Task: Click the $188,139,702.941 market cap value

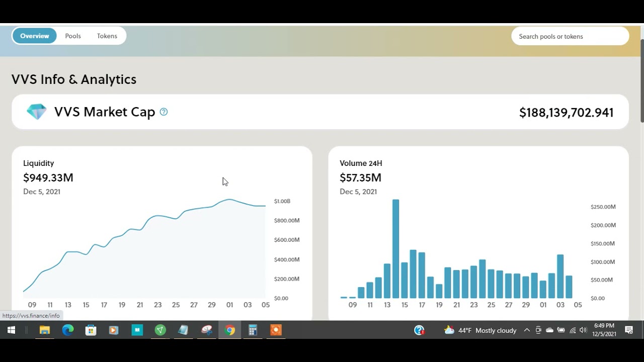Action: 566,113
